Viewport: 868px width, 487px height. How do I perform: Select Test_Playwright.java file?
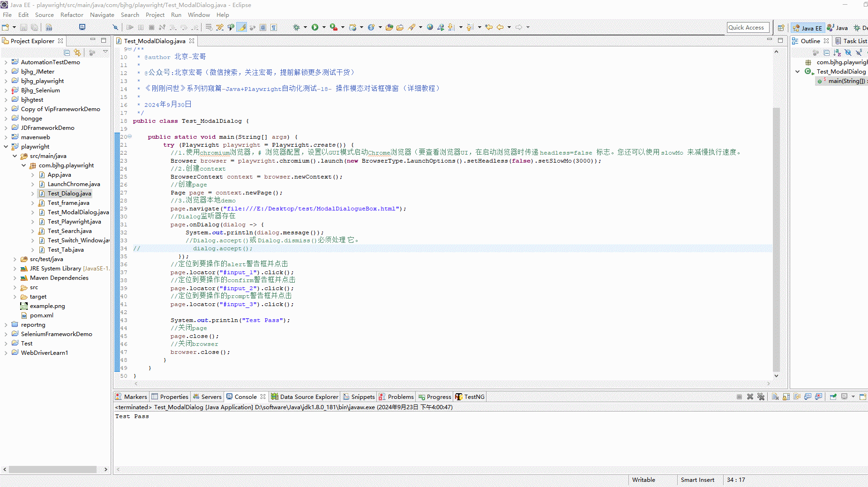pyautogui.click(x=70, y=222)
